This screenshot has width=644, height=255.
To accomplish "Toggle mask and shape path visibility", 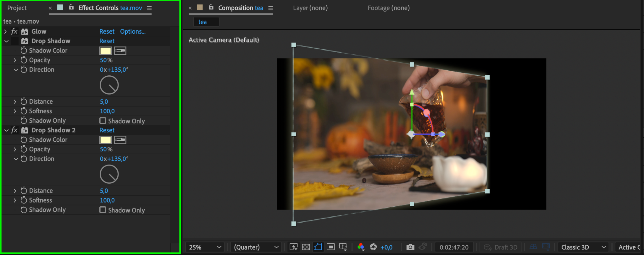I will (318, 247).
